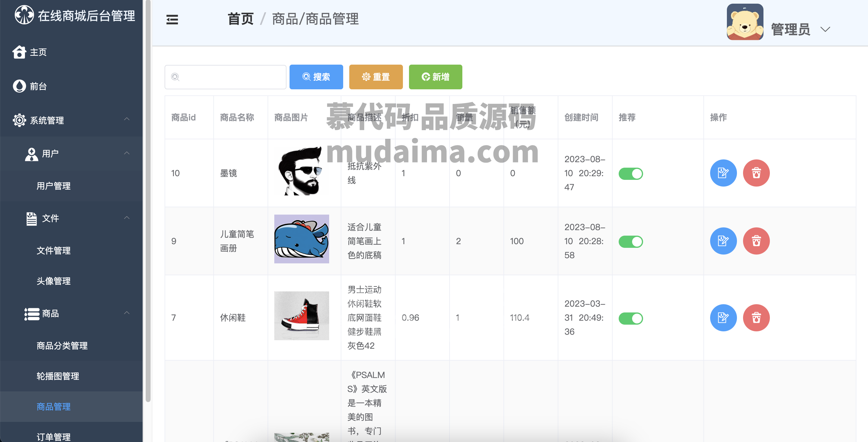868x442 pixels.
Task: Open the blue whale product thumbnail
Action: point(301,239)
